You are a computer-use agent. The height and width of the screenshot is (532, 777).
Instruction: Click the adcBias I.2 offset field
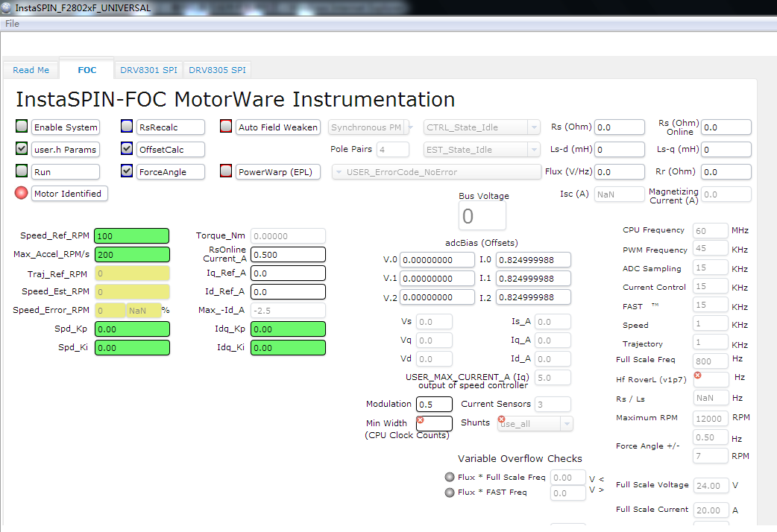(x=533, y=297)
